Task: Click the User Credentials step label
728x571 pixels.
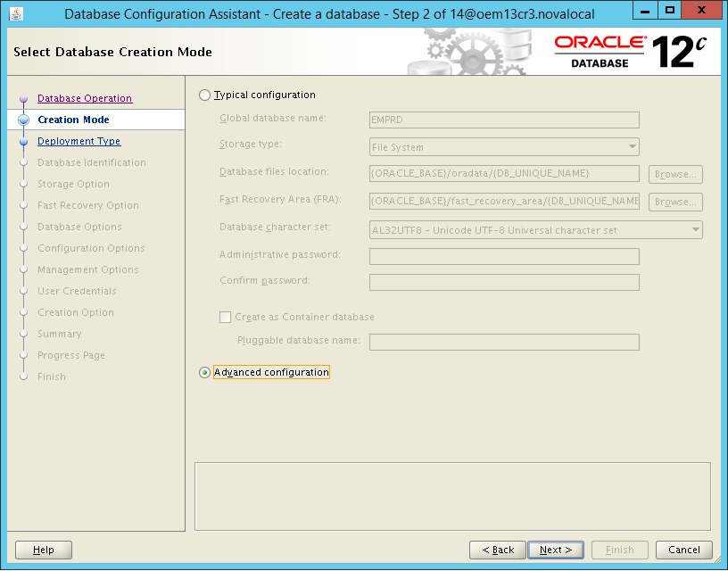Action: pyautogui.click(x=77, y=291)
